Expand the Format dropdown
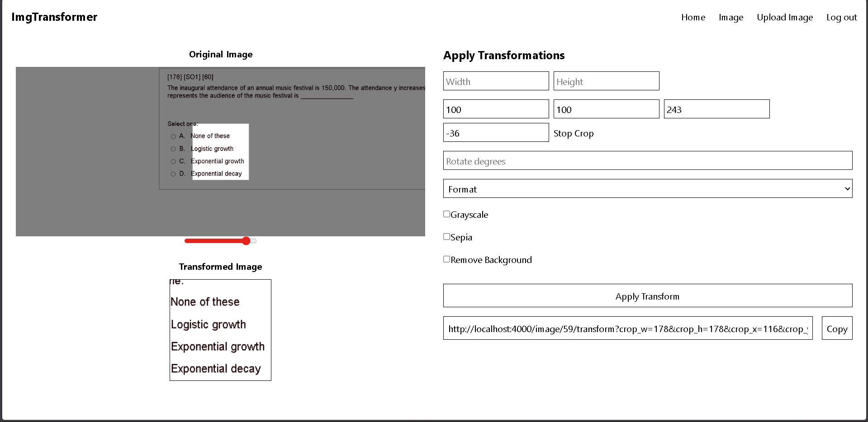Viewport: 868px width, 422px height. tap(647, 188)
